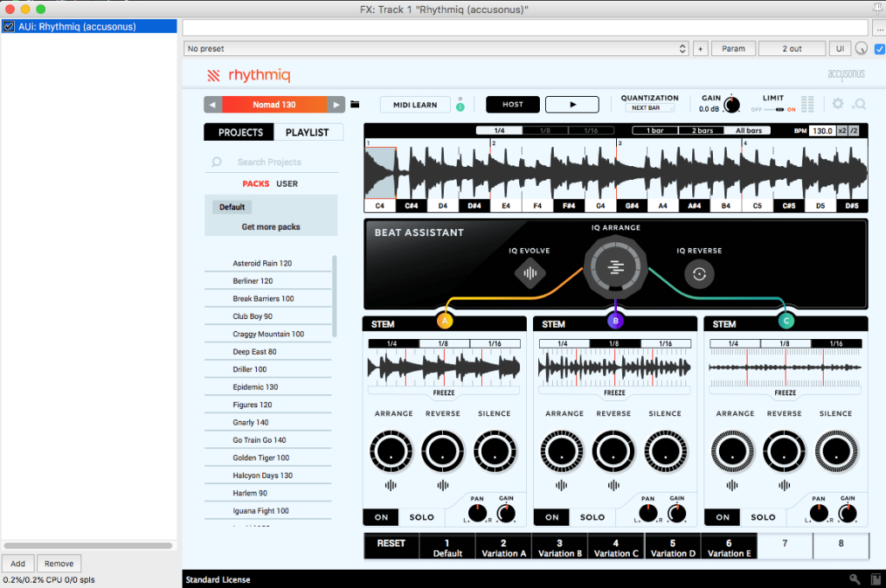Click the IQ Reverse icon
Screen dimensions: 886x588
coord(699,274)
